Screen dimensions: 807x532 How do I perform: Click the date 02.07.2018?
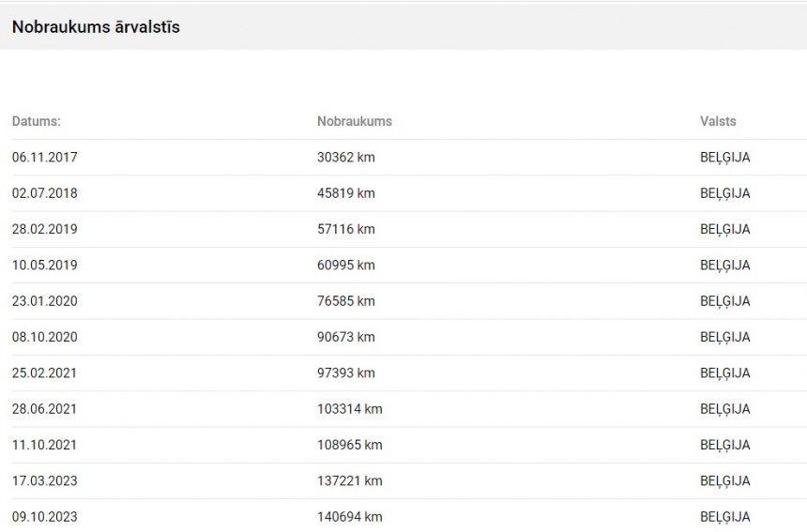tap(44, 193)
